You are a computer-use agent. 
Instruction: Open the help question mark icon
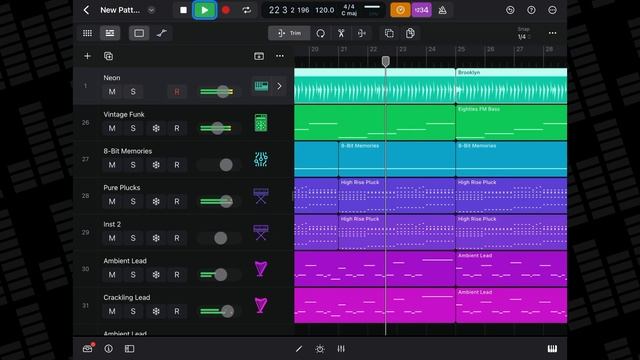click(531, 10)
